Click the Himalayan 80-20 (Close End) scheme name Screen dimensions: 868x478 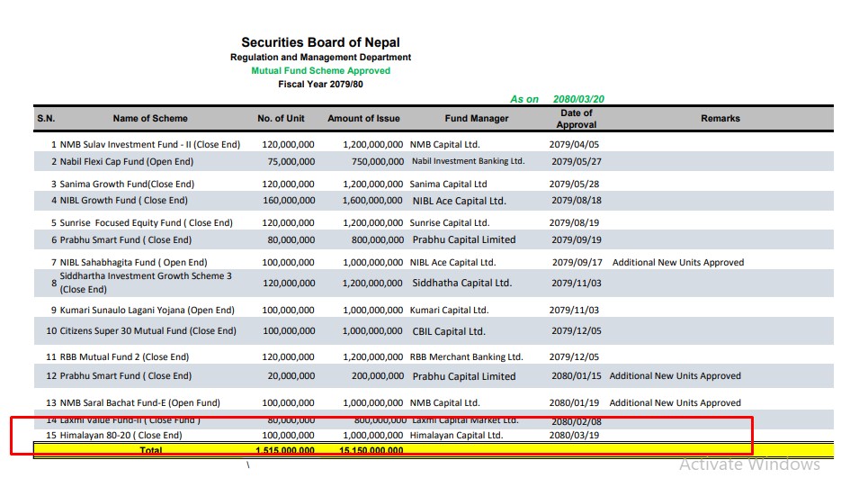click(x=121, y=436)
